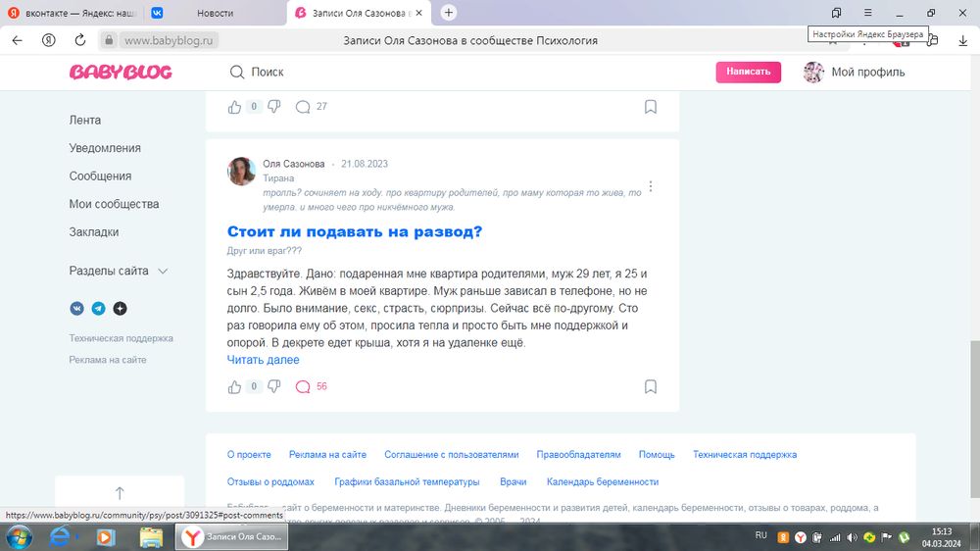Close the 'Записи Оля Сазонова' tab
The width and height of the screenshot is (980, 551).
(x=418, y=13)
